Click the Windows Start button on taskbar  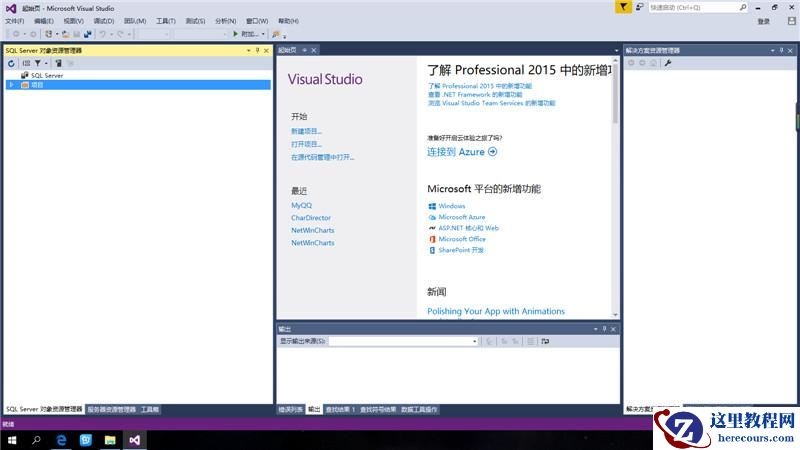pos(12,440)
